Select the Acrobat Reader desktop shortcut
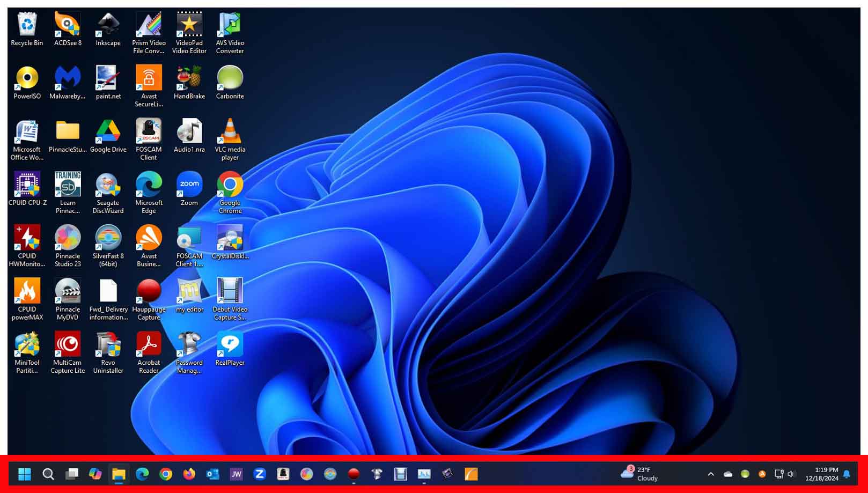The image size is (868, 493). coord(149,352)
